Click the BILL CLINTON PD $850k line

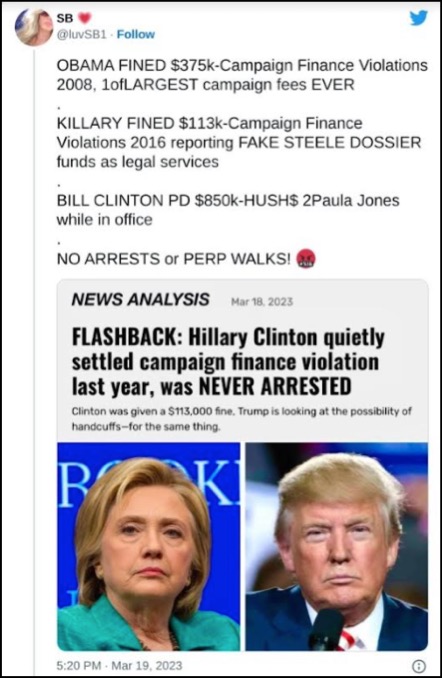(x=228, y=210)
